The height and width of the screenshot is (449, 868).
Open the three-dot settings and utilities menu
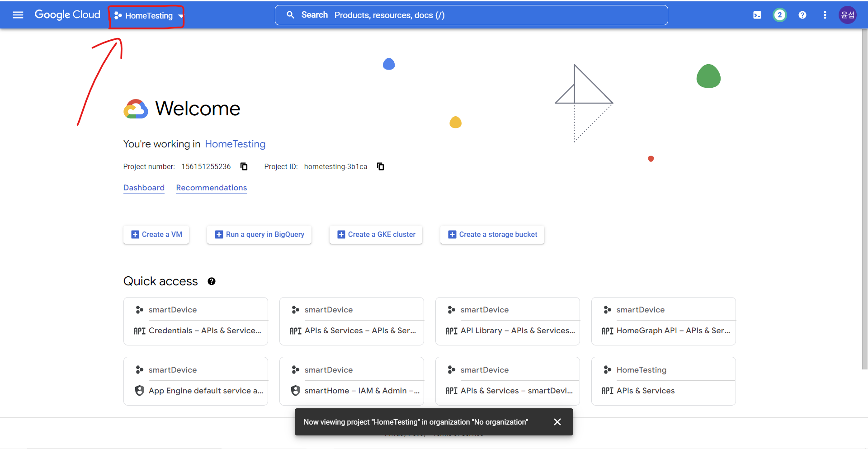click(825, 15)
